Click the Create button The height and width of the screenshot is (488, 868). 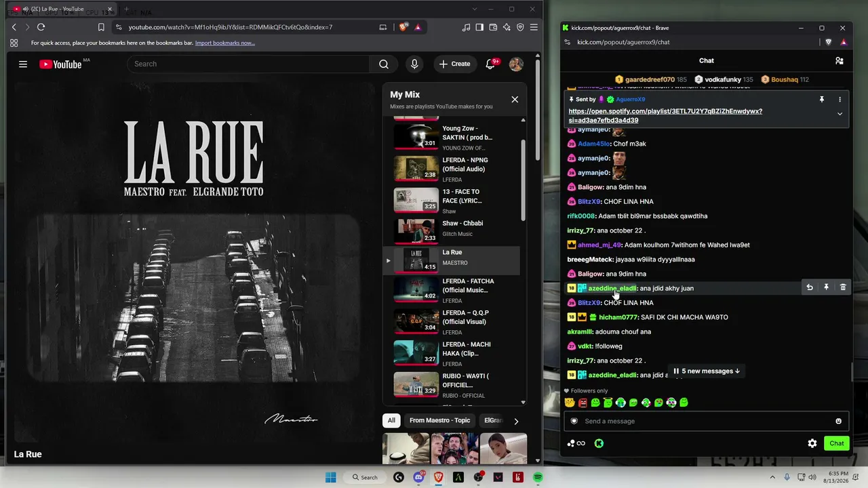coord(454,64)
